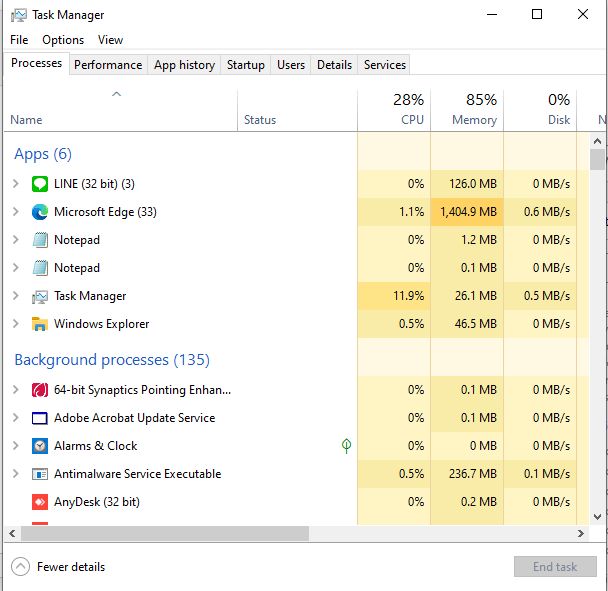The width and height of the screenshot is (608, 591).
Task: Click the Alarms & Clock icon
Action: click(40, 446)
